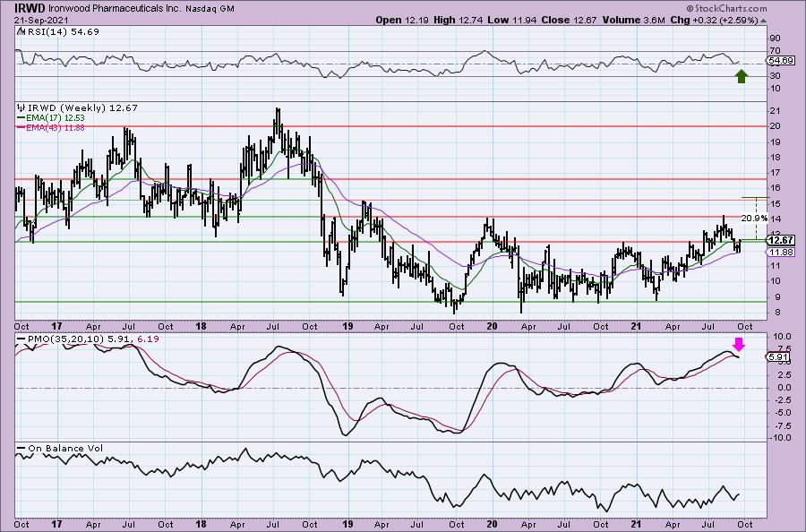Click the IRWD ticker symbol in the header
Image resolution: width=806 pixels, height=532 pixels.
[30, 8]
